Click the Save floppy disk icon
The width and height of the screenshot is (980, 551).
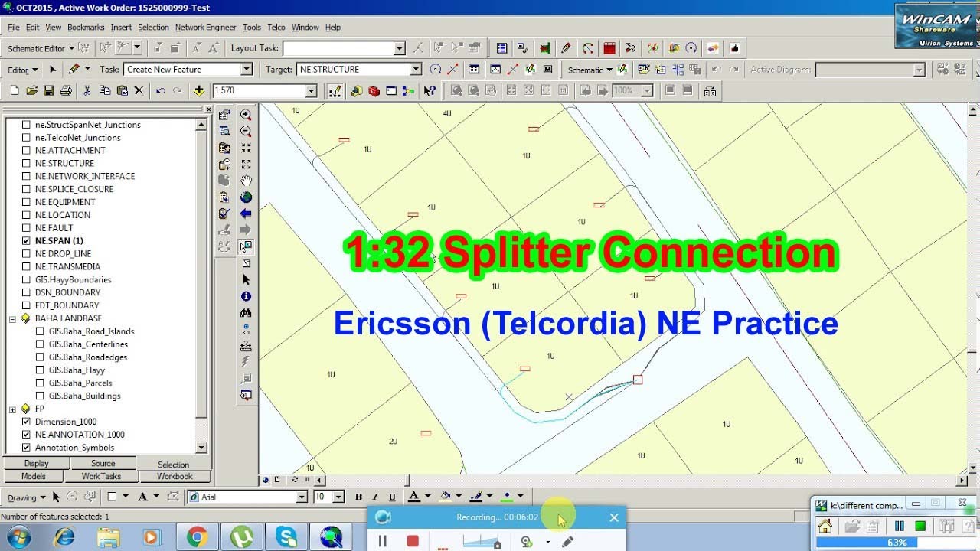[x=48, y=90]
